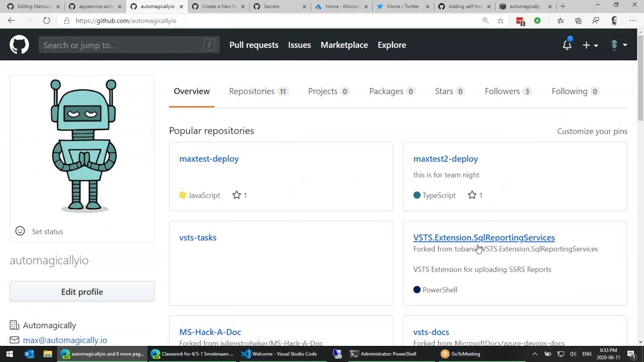The height and width of the screenshot is (362, 644).
Task: Open the plus create-new dropdown
Action: (590, 45)
